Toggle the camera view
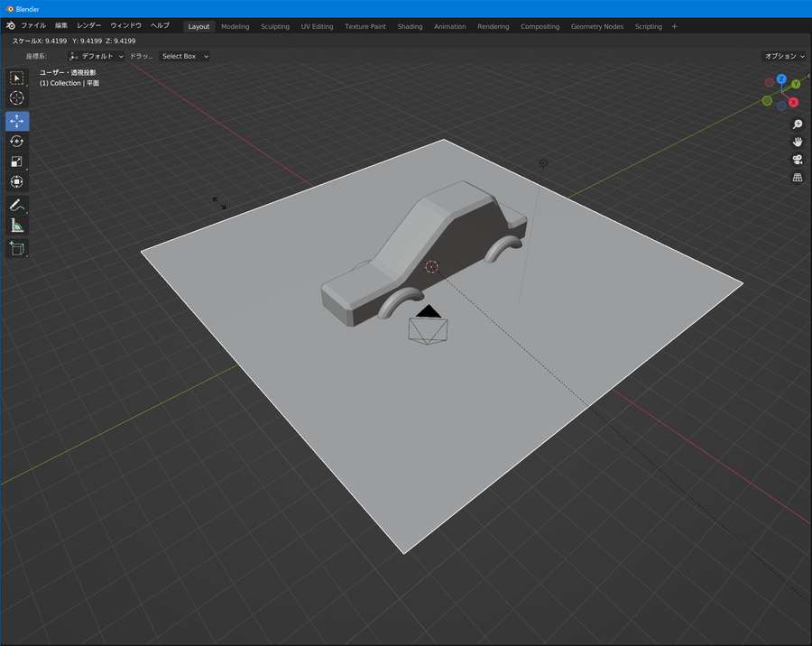The width and height of the screenshot is (812, 646). click(798, 160)
